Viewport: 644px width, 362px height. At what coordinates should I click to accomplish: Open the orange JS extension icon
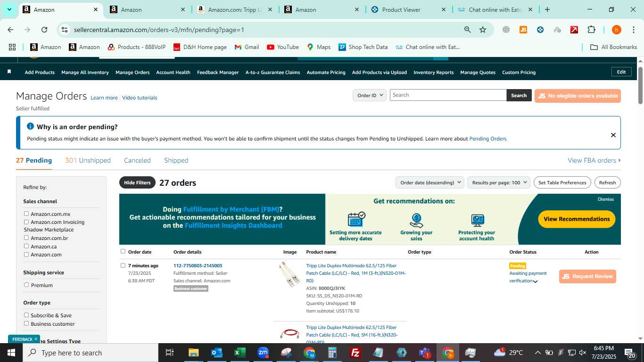coord(523,30)
